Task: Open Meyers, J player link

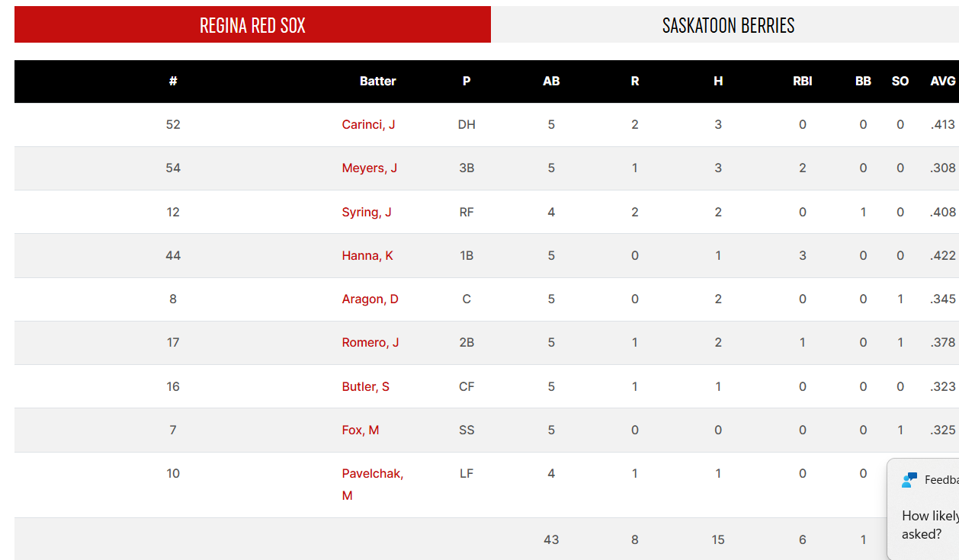Action: pos(369,168)
